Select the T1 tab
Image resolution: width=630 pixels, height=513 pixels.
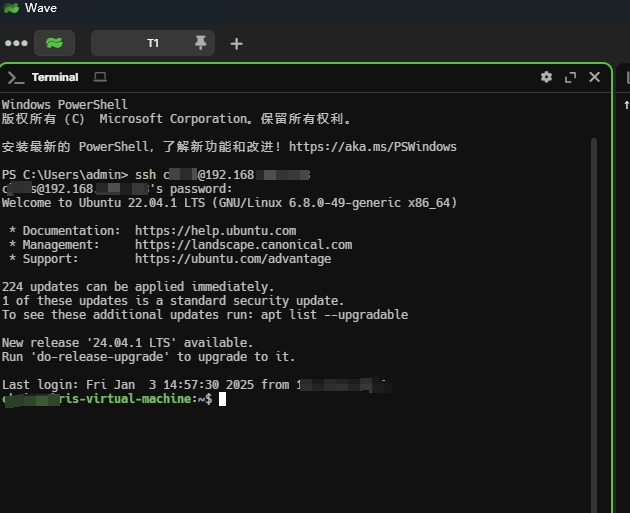(152, 43)
